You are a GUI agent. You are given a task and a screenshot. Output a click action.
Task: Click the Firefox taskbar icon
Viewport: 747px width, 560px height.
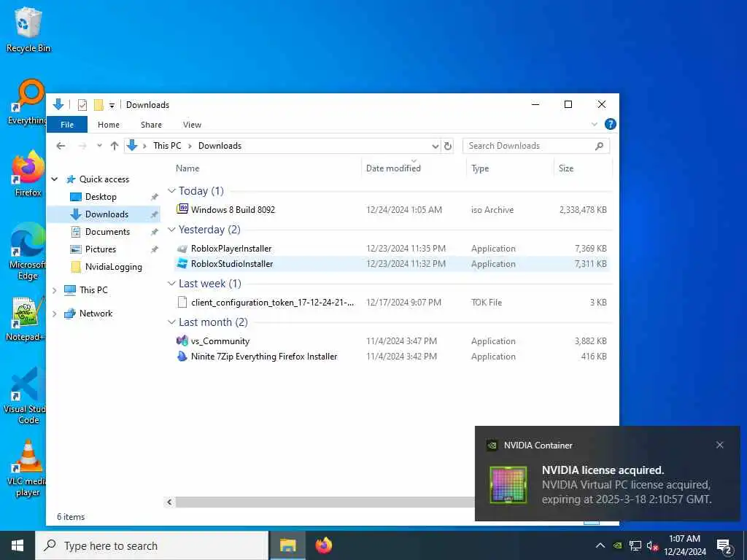(x=323, y=545)
